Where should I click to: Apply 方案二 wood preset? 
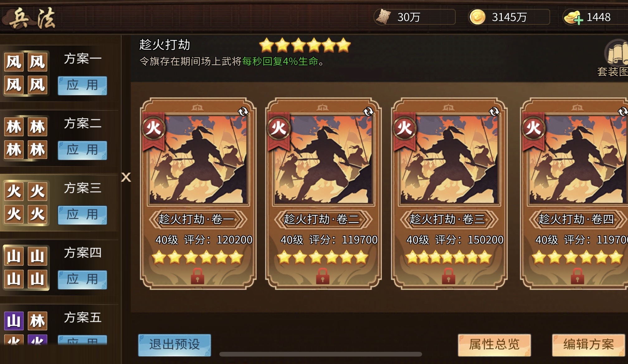coord(83,150)
